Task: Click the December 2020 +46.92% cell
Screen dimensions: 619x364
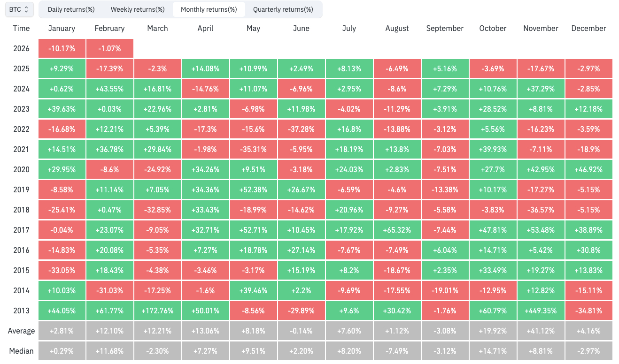Action: (x=589, y=169)
